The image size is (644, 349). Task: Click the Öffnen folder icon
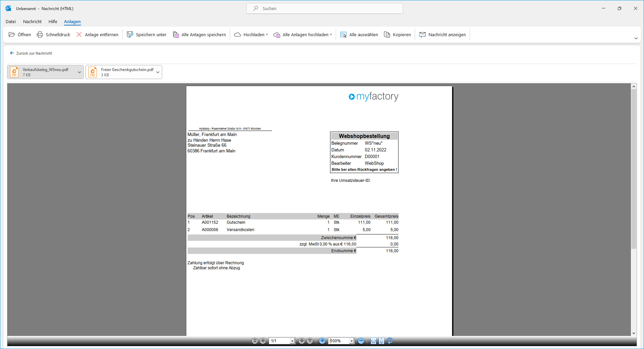(12, 34)
